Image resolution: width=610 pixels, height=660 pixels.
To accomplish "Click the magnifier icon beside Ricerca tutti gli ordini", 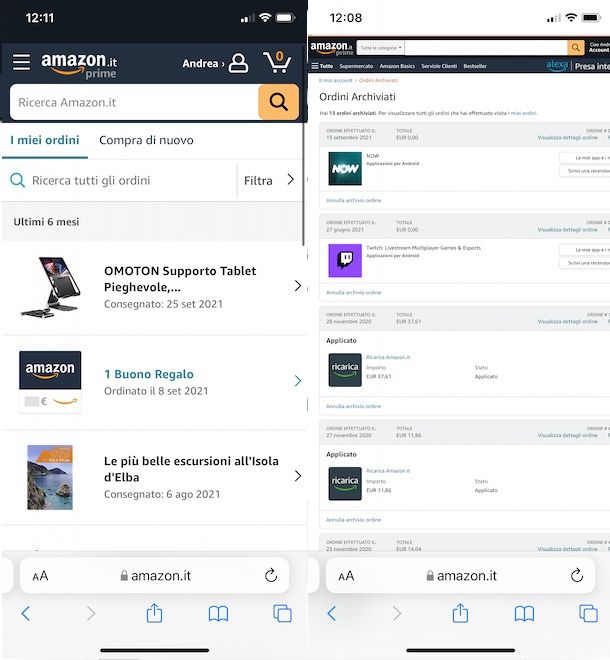I will [x=18, y=180].
